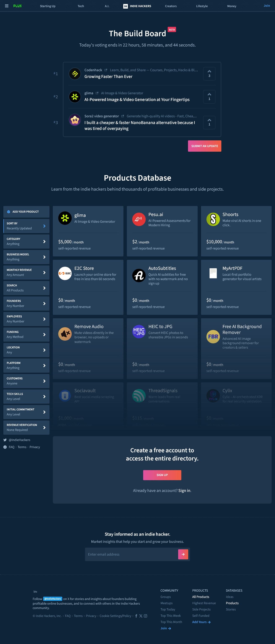The image size is (275, 644).
Task: Upvote the Codenhack update
Action: tap(209, 74)
